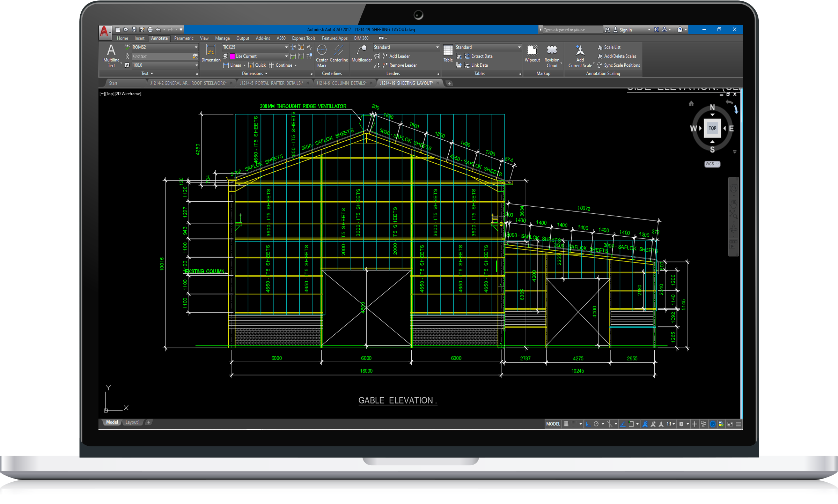Switch to the Home ribbon tab
The image size is (838, 504).
[x=122, y=38]
